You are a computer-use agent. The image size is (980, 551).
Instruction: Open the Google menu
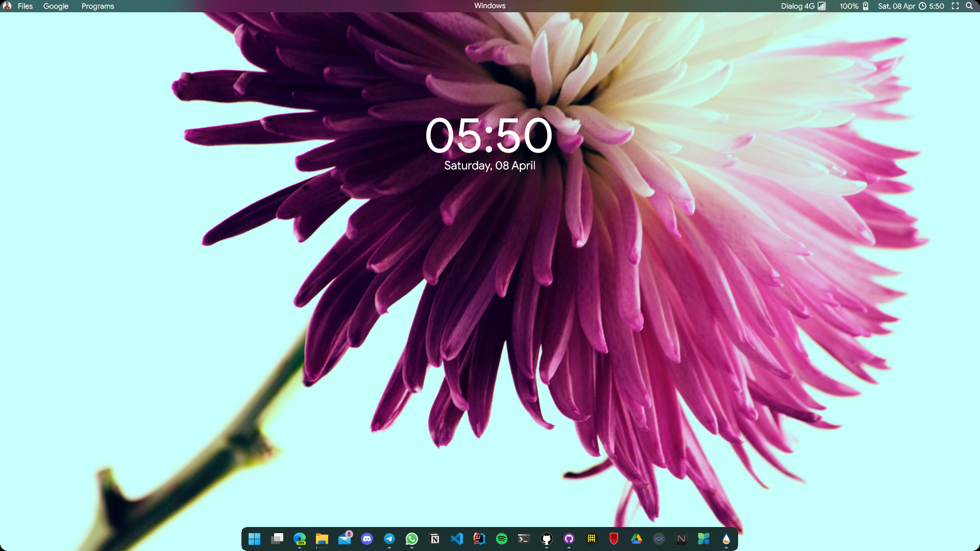[55, 6]
